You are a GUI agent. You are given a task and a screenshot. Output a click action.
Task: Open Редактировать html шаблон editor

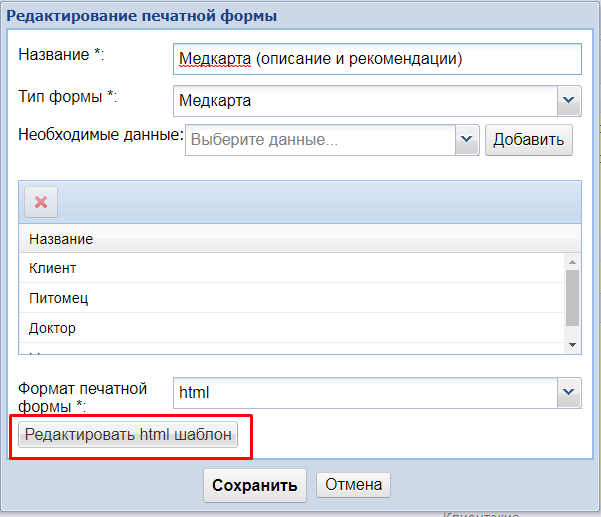pyautogui.click(x=130, y=435)
